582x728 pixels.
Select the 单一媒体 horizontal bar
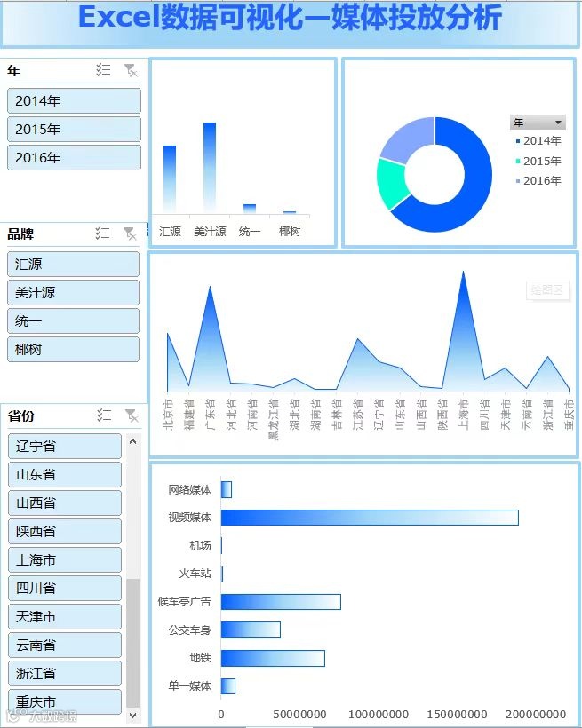point(227,685)
